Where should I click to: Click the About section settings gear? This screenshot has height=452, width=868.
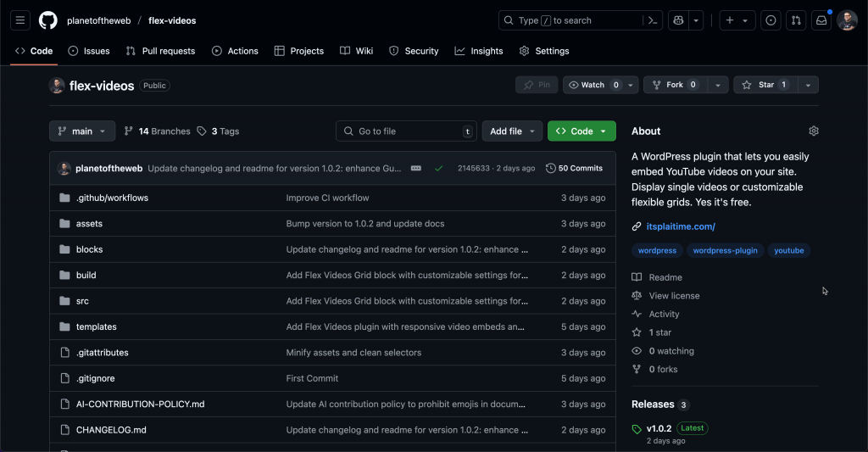pyautogui.click(x=814, y=131)
